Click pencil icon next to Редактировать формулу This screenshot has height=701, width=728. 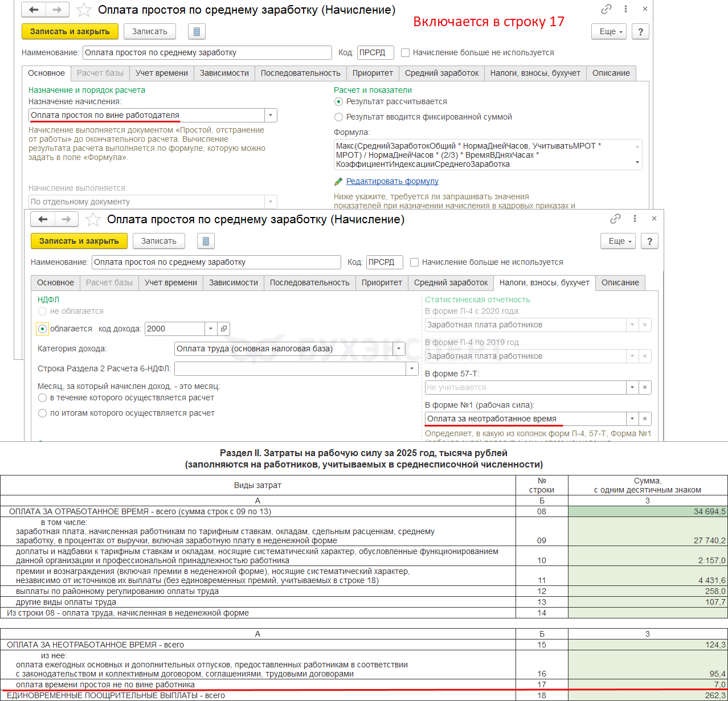(x=338, y=182)
